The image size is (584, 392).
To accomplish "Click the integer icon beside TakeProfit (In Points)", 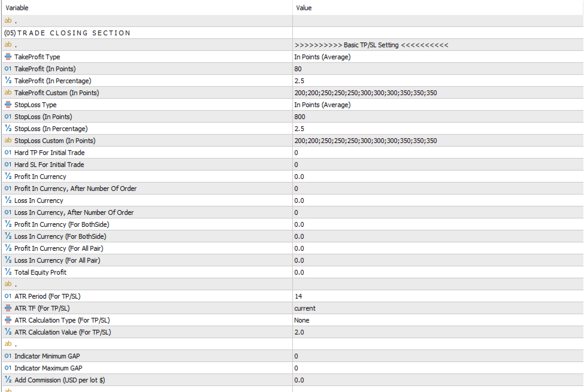I will 8,69.
